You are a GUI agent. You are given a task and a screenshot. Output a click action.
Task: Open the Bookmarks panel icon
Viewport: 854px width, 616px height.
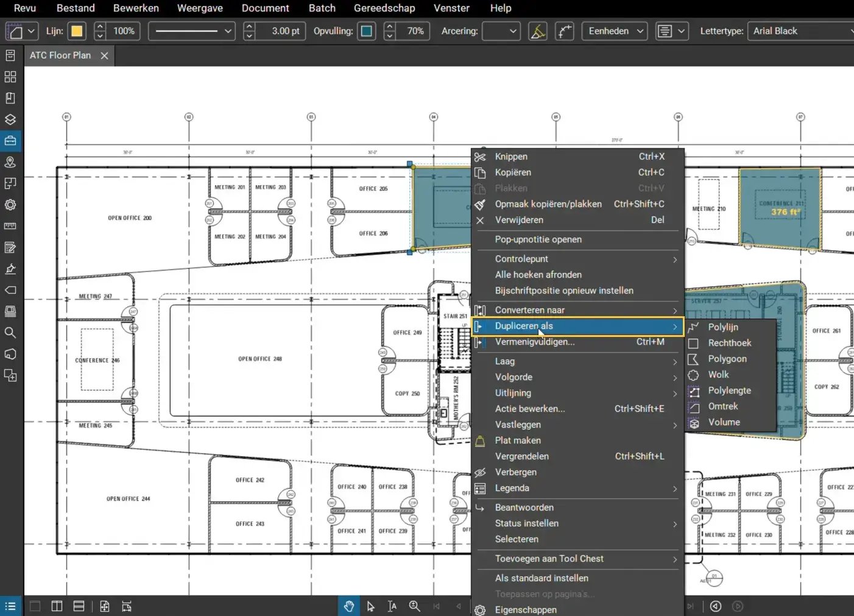click(10, 98)
